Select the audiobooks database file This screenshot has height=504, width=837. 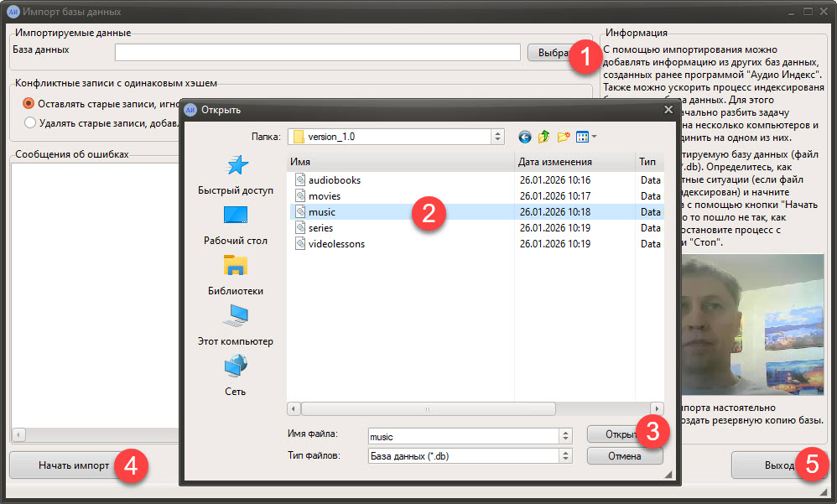(334, 180)
